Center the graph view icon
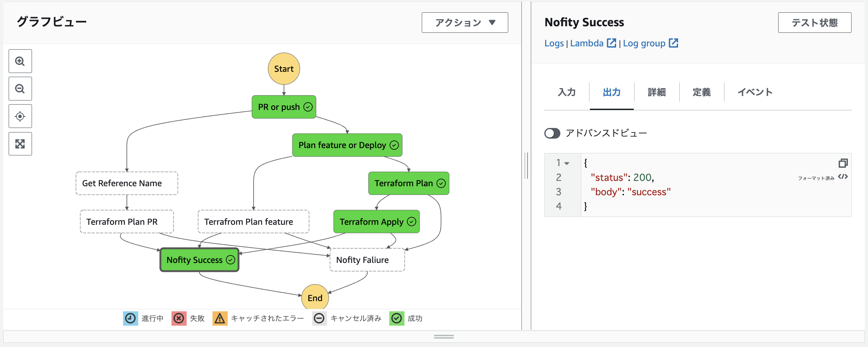Viewport: 868px width, 347px height. tap(20, 116)
